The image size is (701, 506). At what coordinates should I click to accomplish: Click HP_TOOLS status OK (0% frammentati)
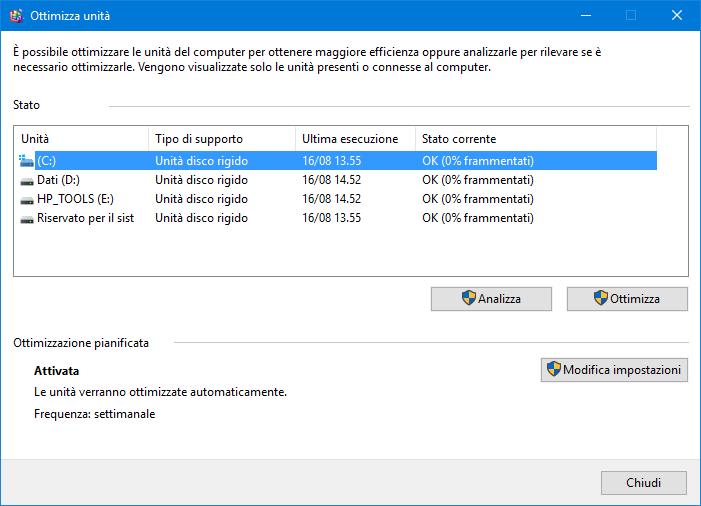[478, 199]
